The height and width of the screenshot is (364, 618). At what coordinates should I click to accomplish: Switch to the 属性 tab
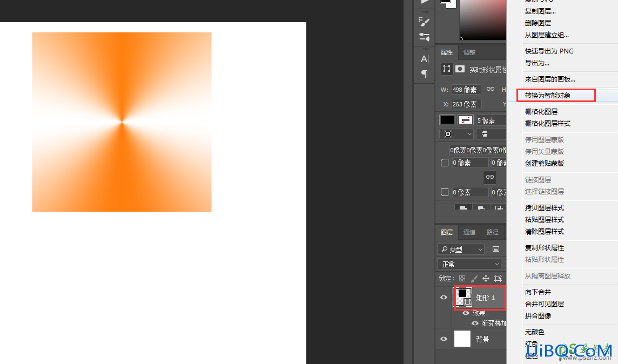447,52
